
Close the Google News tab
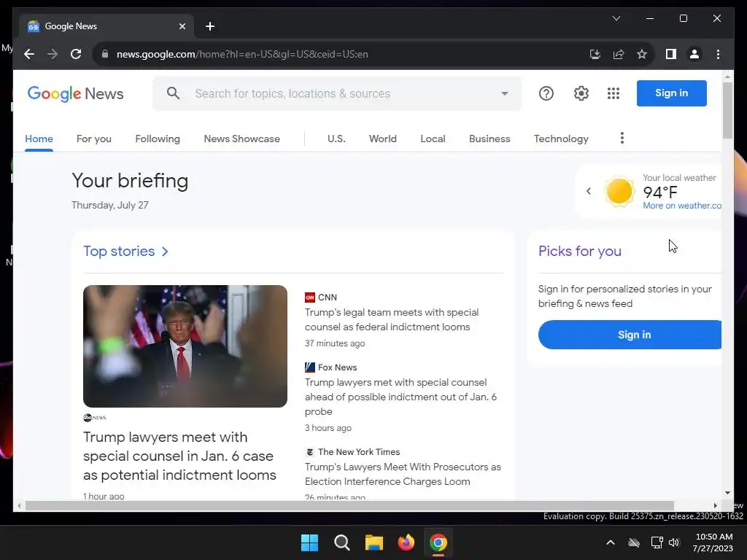pos(182,26)
